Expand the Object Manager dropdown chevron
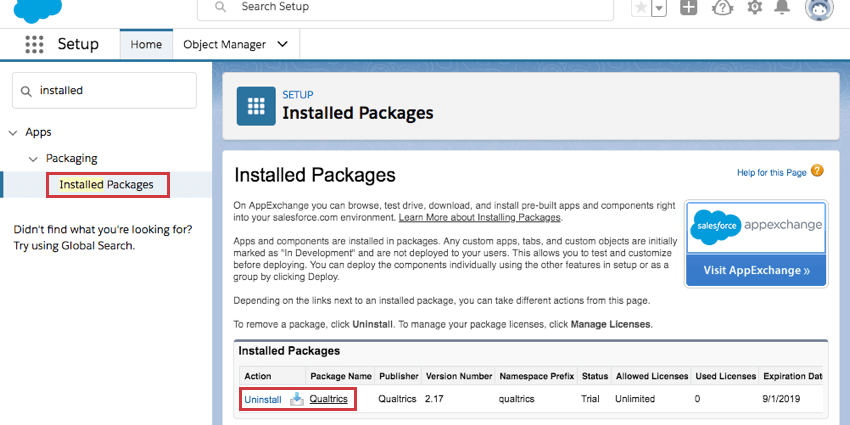The width and height of the screenshot is (850, 425). (282, 44)
